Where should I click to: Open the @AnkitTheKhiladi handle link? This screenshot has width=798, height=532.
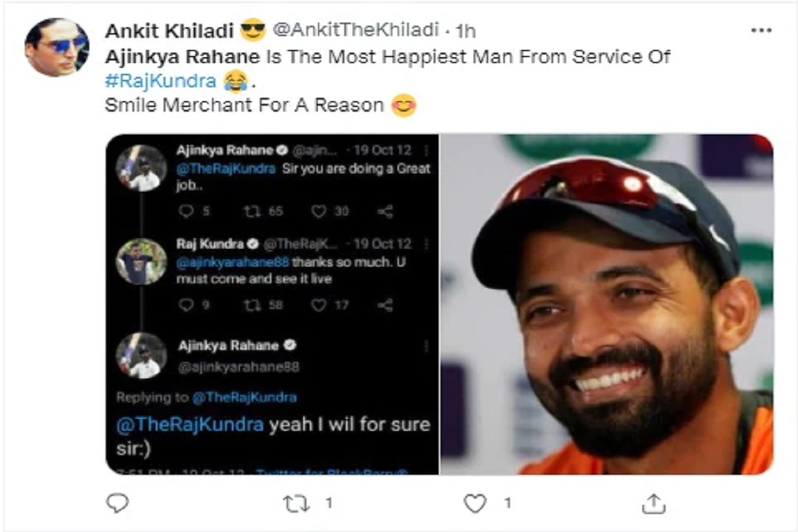[x=356, y=31]
